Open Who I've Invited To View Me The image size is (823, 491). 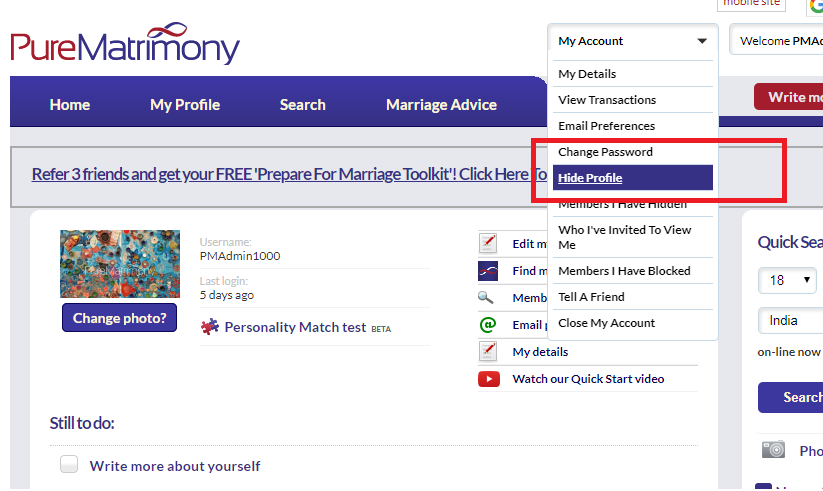(632, 237)
